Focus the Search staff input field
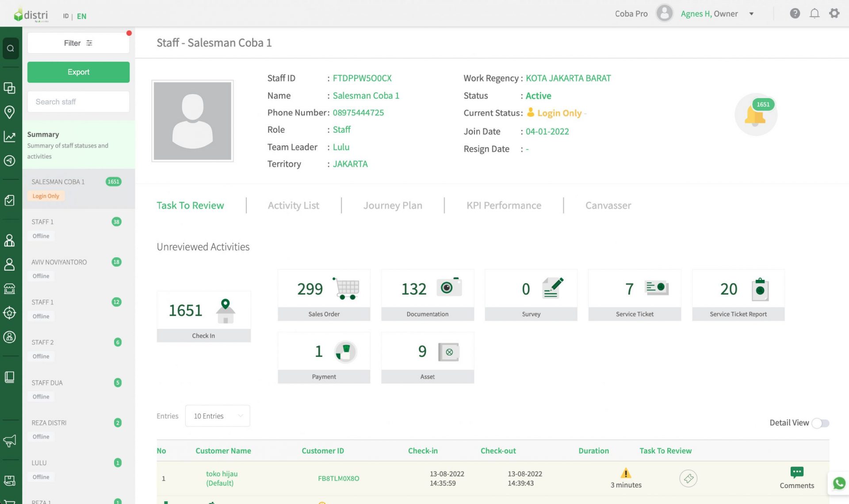Viewport: 849px width, 504px height. point(78,102)
